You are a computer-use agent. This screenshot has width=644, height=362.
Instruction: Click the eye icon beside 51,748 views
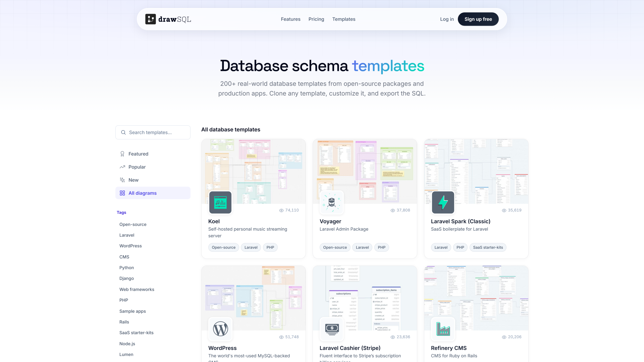pyautogui.click(x=281, y=337)
